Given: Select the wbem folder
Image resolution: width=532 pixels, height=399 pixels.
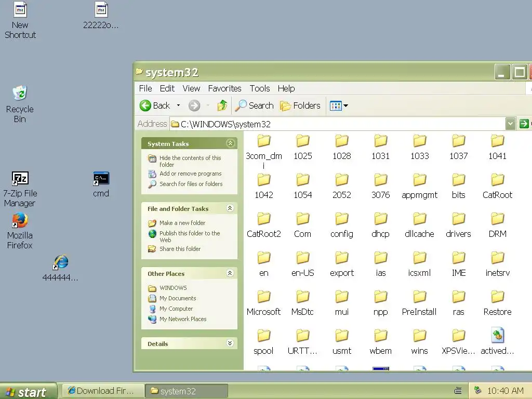Looking at the screenshot, I should [381, 342].
